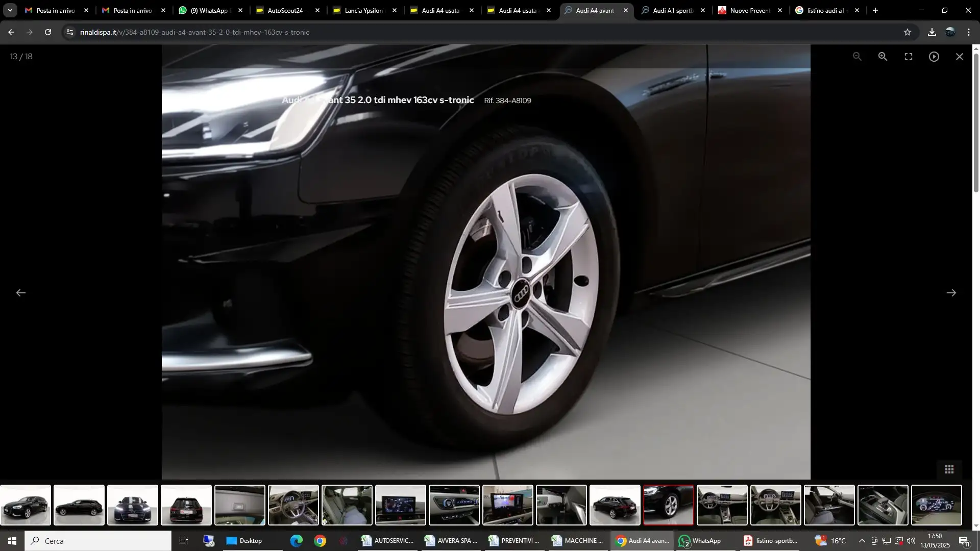This screenshot has height=551, width=980.
Task: Toggle the thumbnails grid icon
Action: (x=949, y=469)
